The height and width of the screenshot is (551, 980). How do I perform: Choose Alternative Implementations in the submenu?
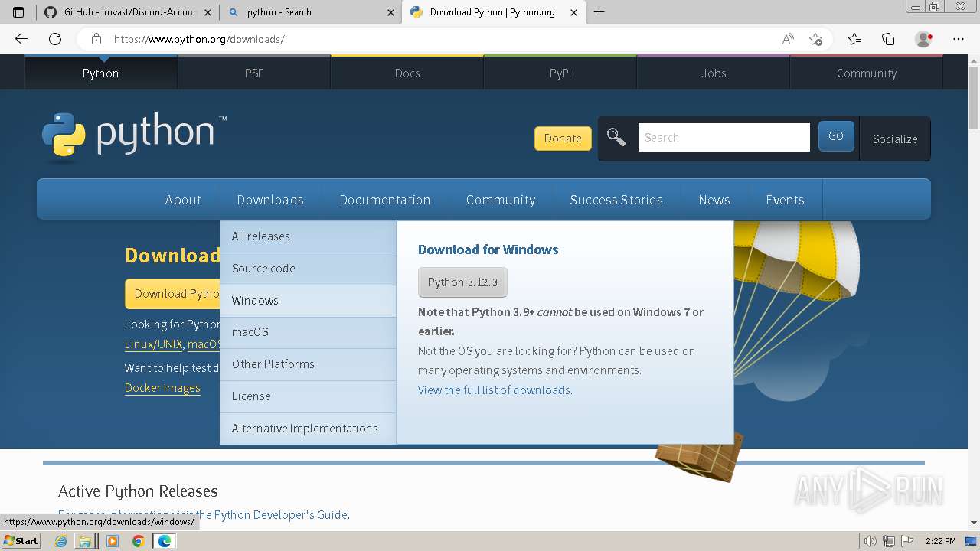coord(308,429)
